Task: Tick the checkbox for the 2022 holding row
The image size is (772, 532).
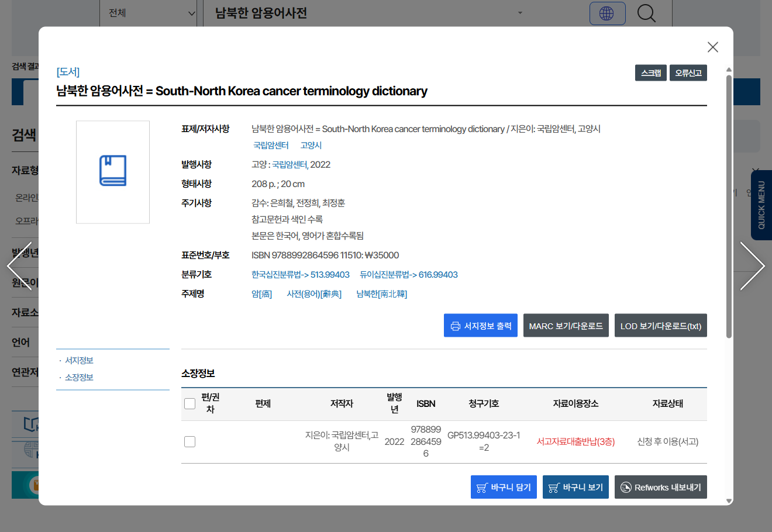Action: pyautogui.click(x=190, y=441)
